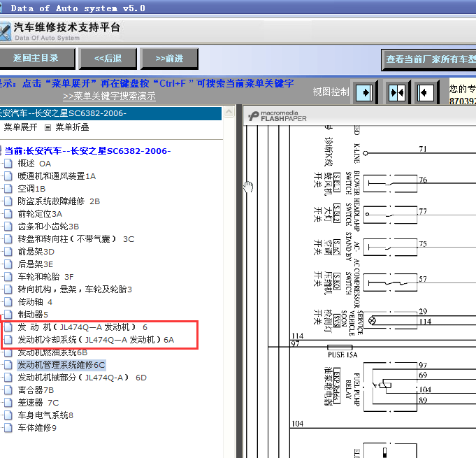Viewport: 476px width, 458px height.
Task: Open 齿条和小齿轮3B item
Action: point(48,227)
